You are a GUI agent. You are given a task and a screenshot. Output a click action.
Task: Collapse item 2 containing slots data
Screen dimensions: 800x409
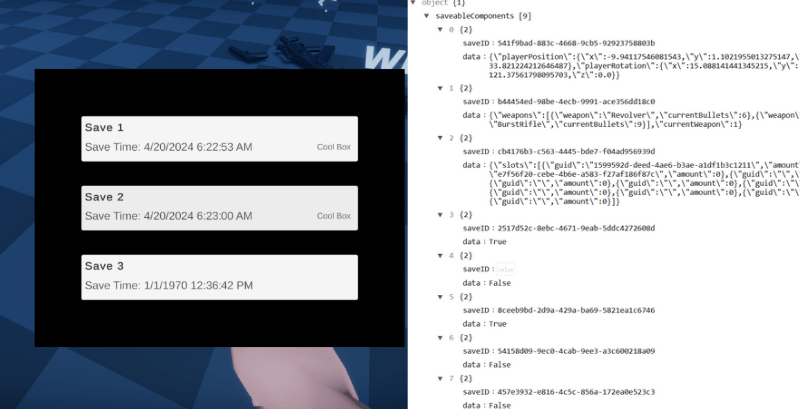coord(441,137)
